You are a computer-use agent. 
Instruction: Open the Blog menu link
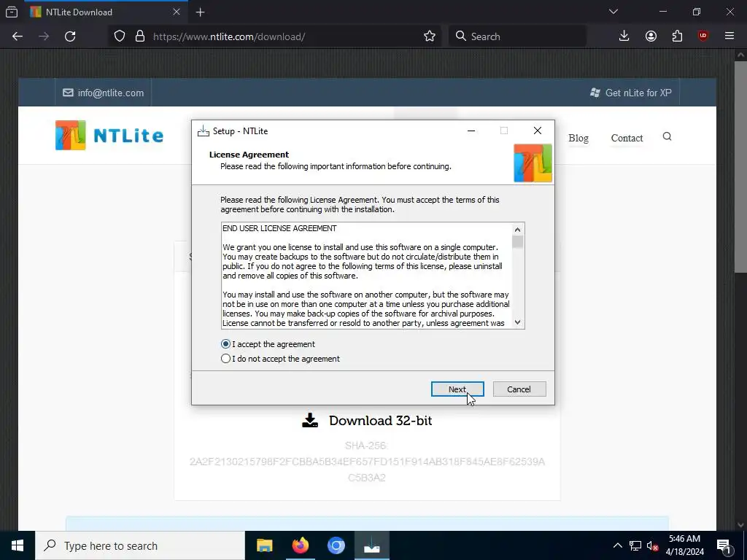(578, 138)
